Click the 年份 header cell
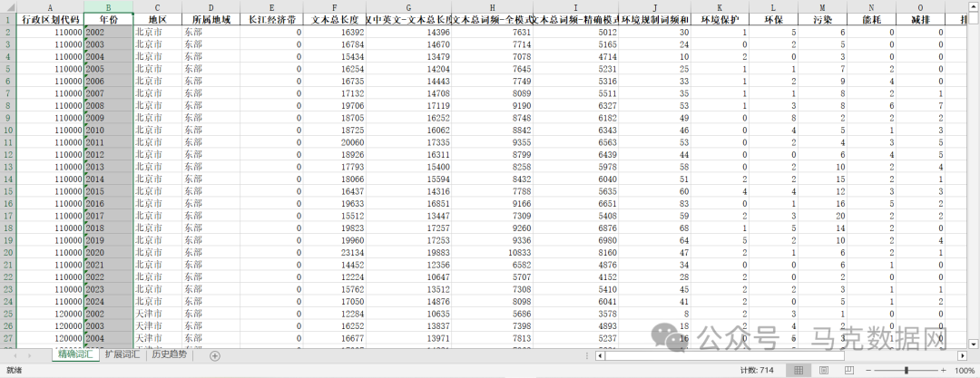The width and height of the screenshot is (980, 378). coord(108,19)
